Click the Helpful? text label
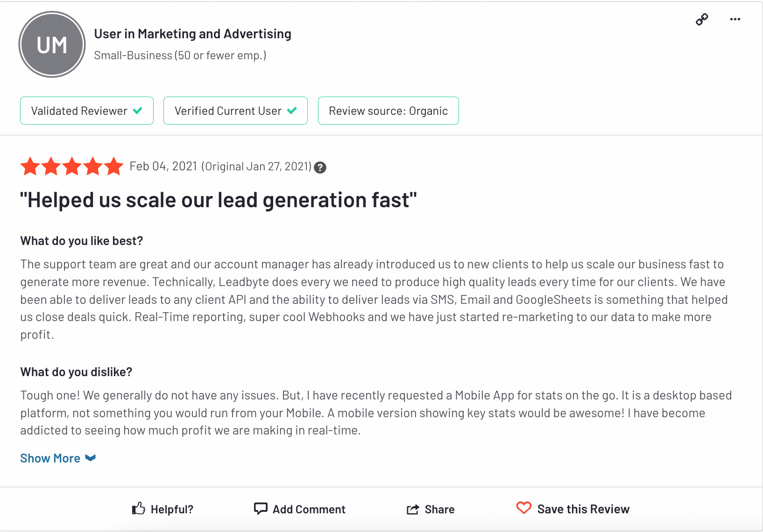Viewport: 763px width, 532px height. [172, 509]
